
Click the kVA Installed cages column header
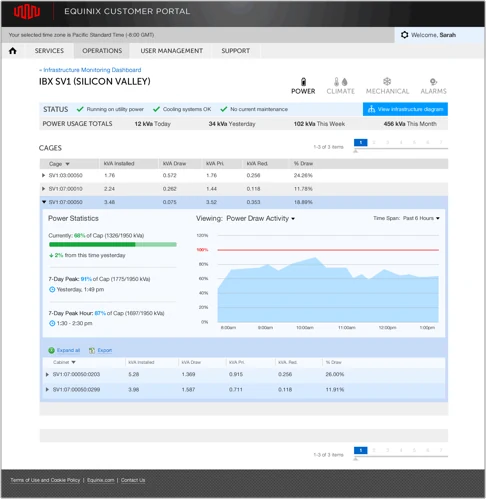tap(119, 163)
